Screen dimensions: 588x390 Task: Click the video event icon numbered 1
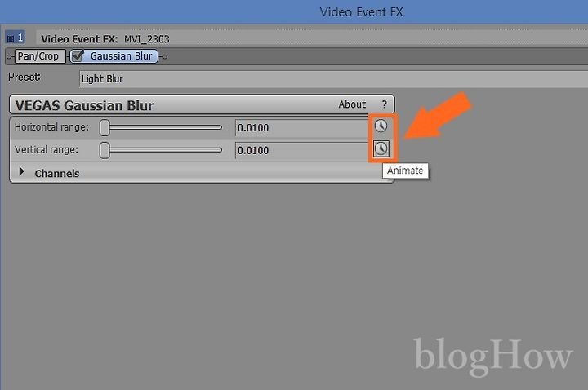[x=15, y=38]
